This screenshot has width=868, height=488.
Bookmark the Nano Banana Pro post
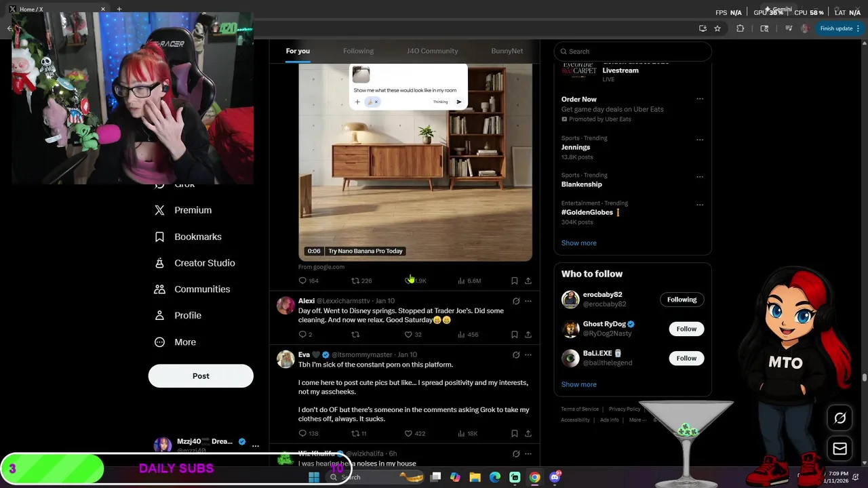click(x=515, y=281)
